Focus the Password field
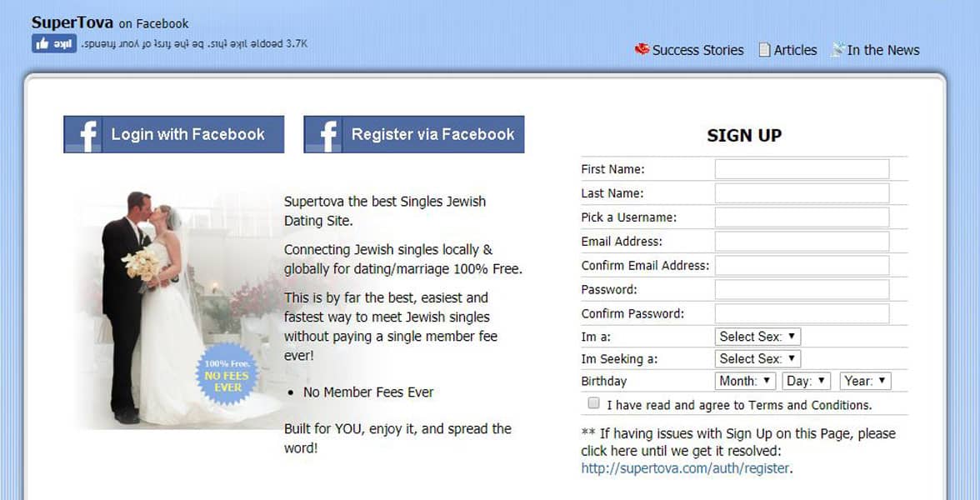The width and height of the screenshot is (980, 500). (802, 289)
